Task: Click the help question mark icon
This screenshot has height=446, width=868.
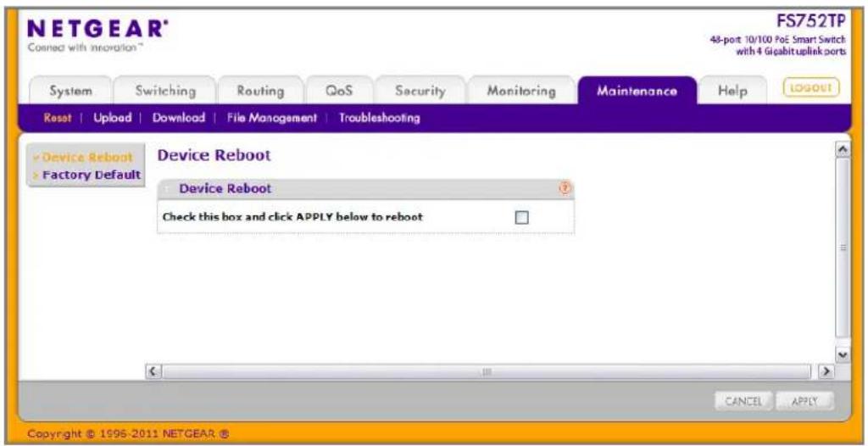Action: pyautogui.click(x=564, y=188)
